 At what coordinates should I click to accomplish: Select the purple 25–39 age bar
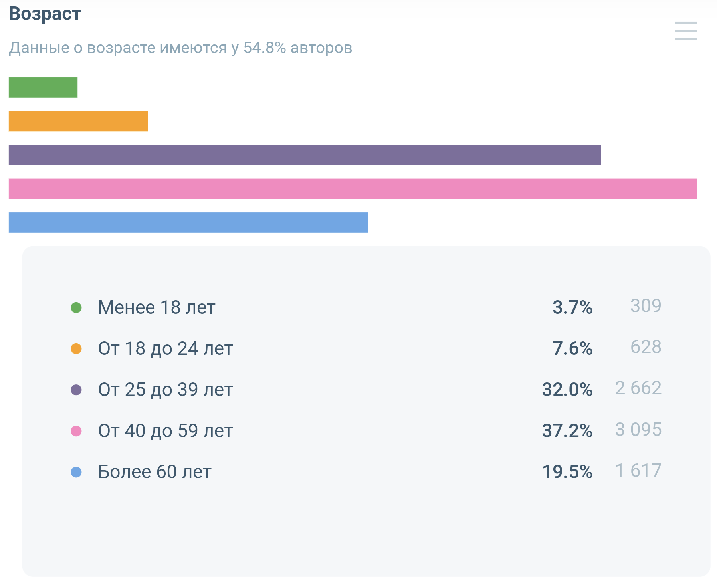click(x=305, y=155)
